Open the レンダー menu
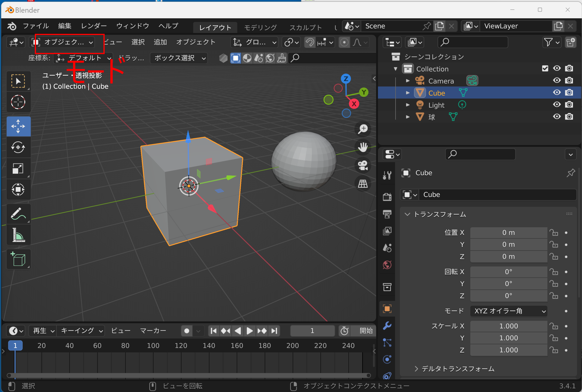 [x=94, y=26]
